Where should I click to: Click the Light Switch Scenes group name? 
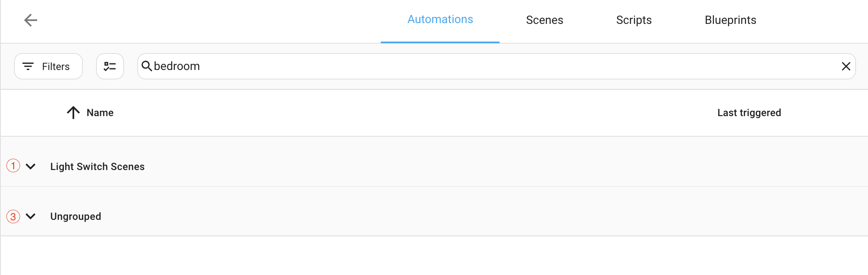point(97,166)
